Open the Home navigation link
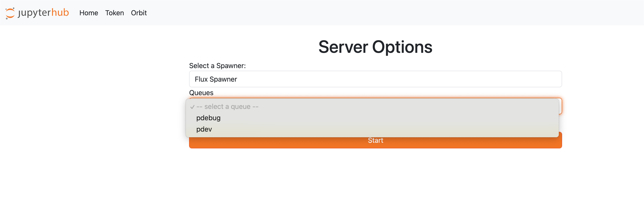644x213 pixels. (x=88, y=13)
